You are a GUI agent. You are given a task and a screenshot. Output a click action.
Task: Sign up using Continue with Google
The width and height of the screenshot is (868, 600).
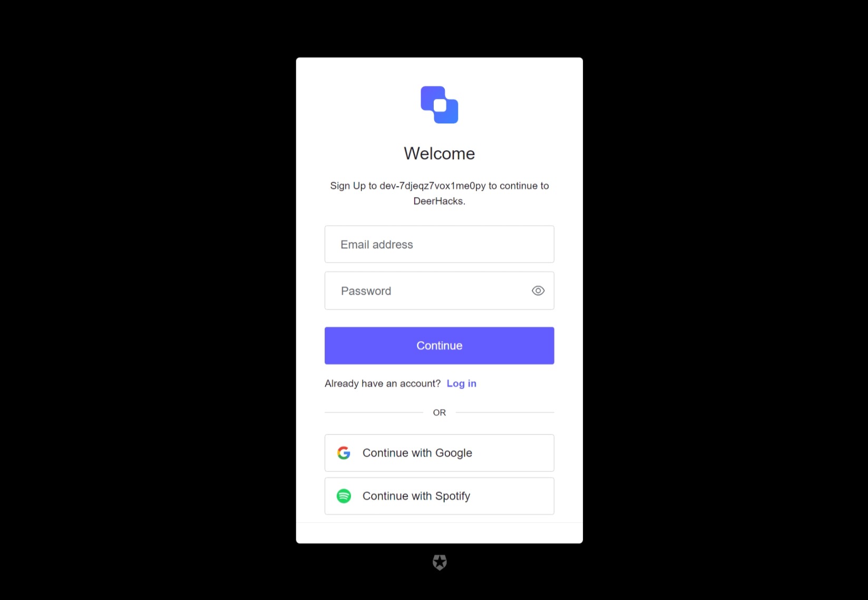pos(440,453)
